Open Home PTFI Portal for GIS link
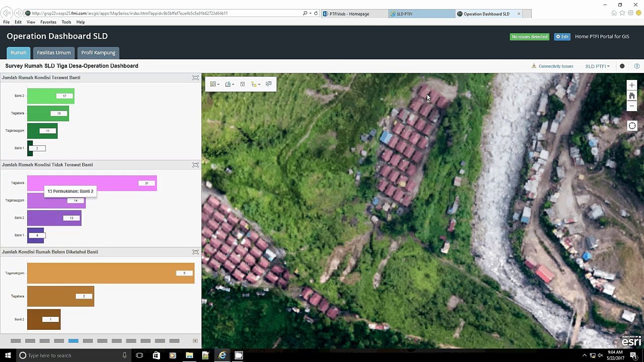Screen dimensions: 644x362 pos(602,37)
